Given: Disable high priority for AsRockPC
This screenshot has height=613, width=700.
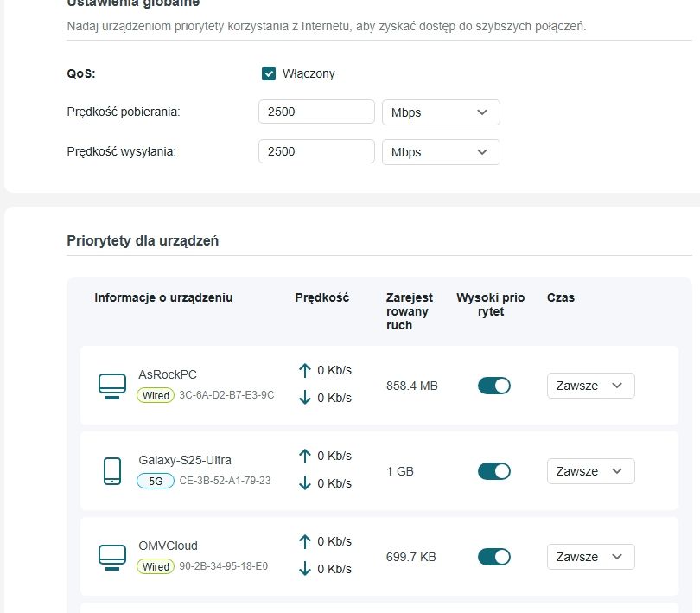Looking at the screenshot, I should tap(494, 386).
